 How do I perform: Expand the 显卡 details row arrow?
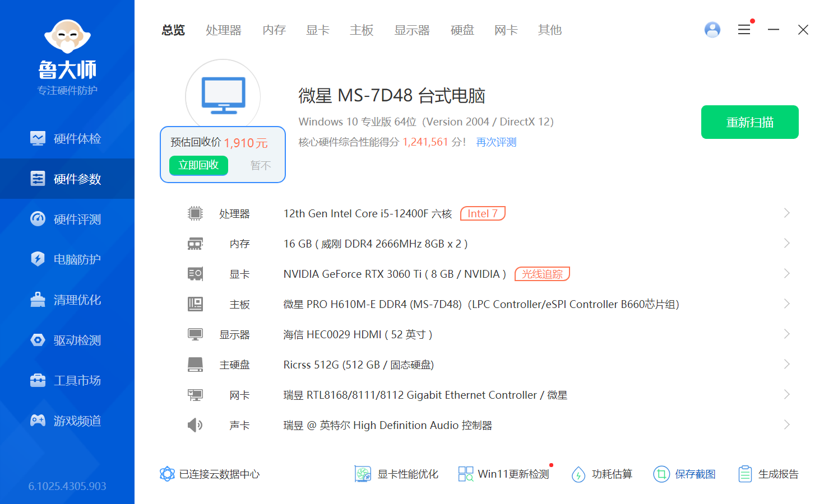pyautogui.click(x=786, y=274)
